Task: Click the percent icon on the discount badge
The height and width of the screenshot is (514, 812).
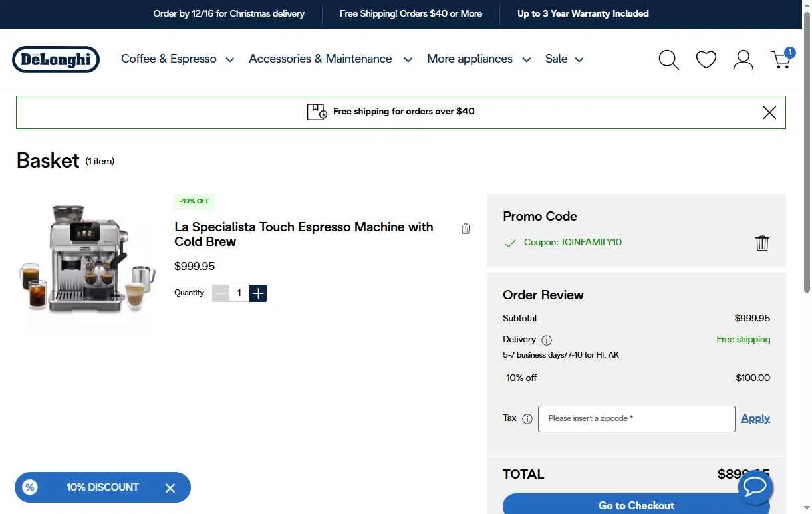Action: [29, 487]
